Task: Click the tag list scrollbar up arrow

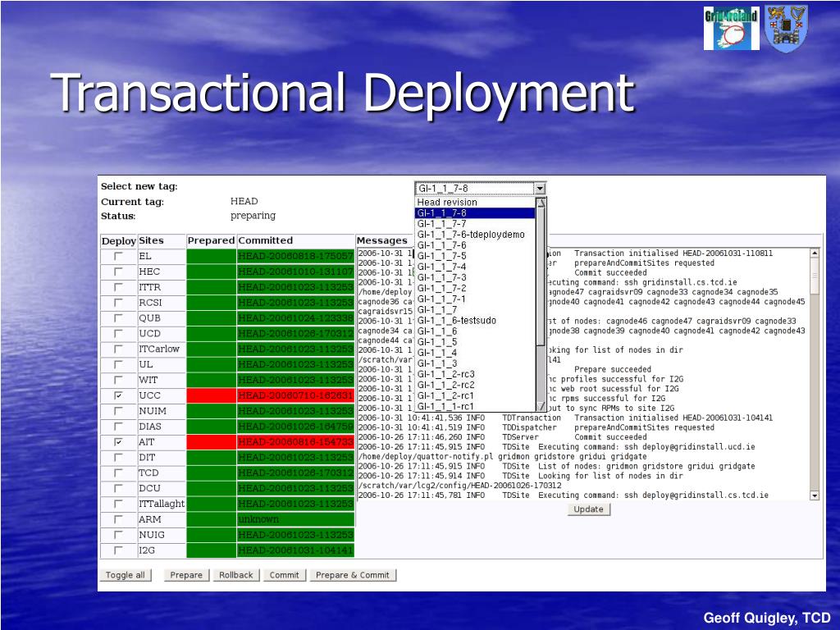Action: (541, 203)
